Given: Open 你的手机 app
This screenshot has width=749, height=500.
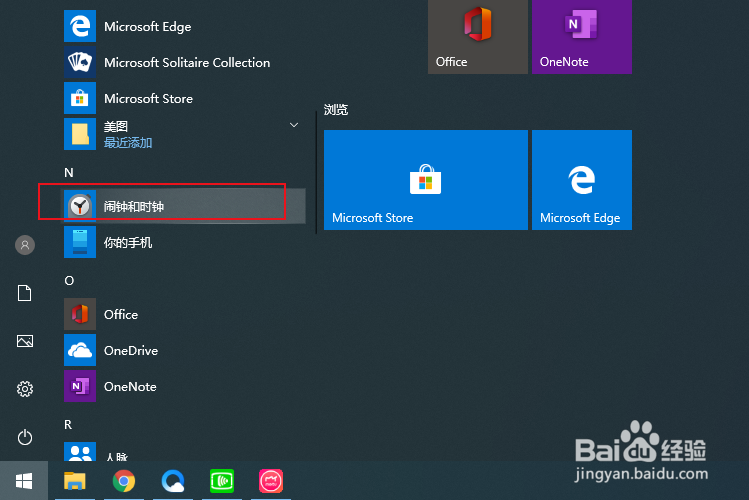Looking at the screenshot, I should [184, 243].
